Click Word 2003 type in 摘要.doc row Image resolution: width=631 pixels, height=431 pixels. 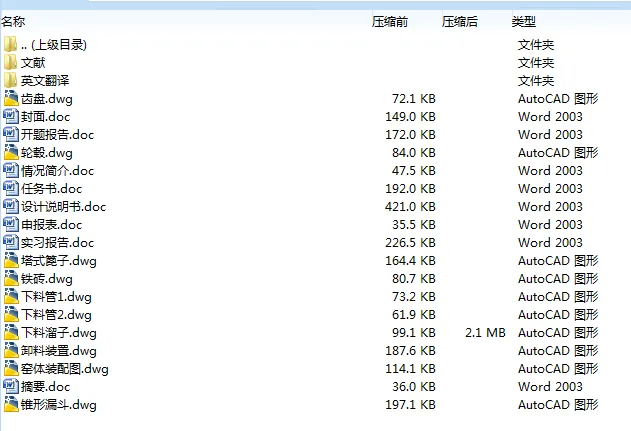(x=550, y=387)
